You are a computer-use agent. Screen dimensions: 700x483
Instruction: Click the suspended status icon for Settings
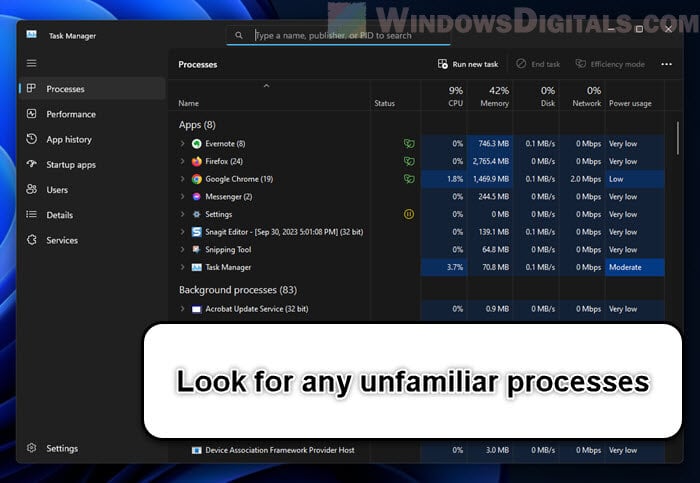pyautogui.click(x=409, y=214)
